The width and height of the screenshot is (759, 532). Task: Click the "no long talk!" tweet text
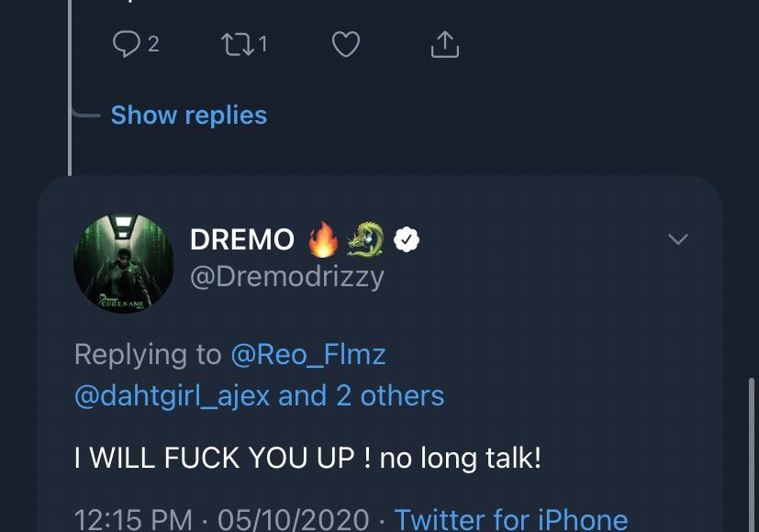tap(460, 457)
